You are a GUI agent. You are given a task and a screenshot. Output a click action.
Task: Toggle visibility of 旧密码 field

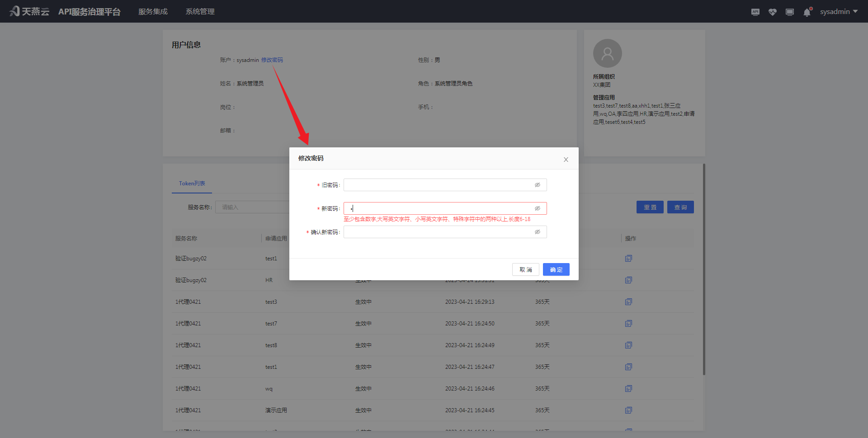pos(537,185)
